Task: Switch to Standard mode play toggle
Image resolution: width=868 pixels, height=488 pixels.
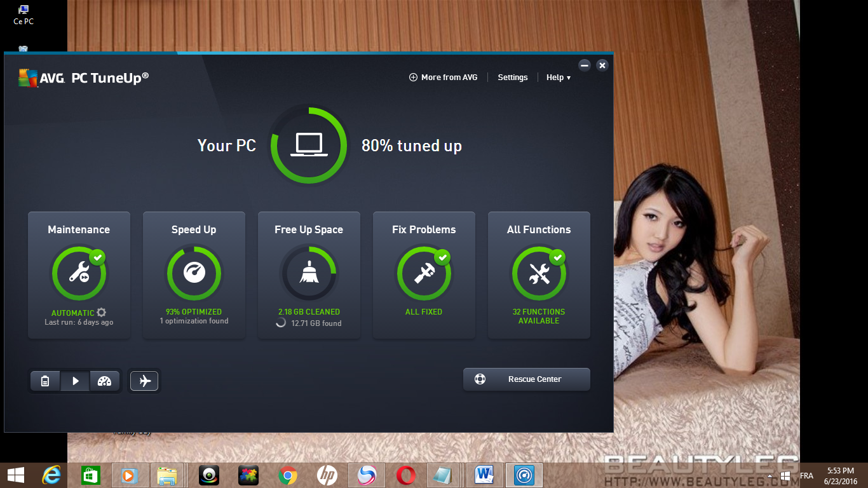Action: click(x=75, y=381)
